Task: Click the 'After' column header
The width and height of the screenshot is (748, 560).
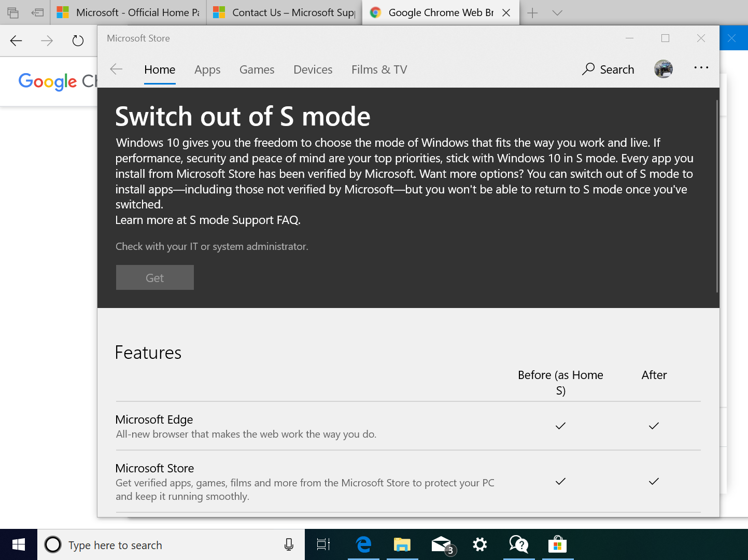Action: [x=654, y=375]
